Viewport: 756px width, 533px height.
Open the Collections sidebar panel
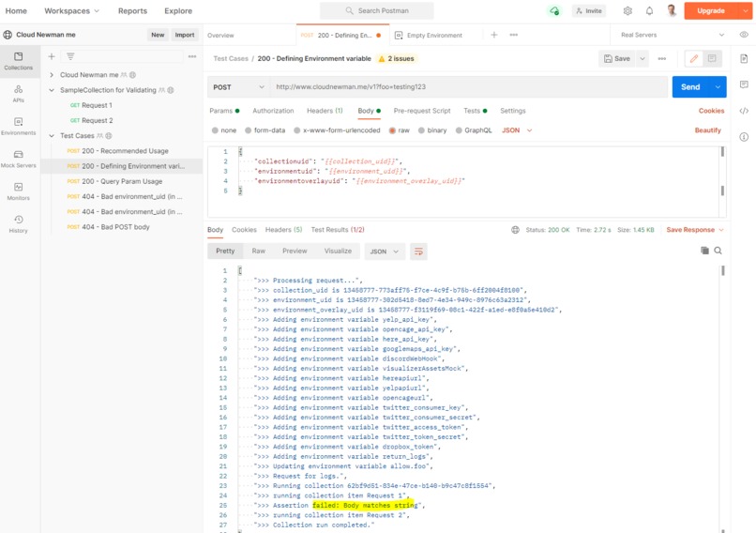click(19, 61)
